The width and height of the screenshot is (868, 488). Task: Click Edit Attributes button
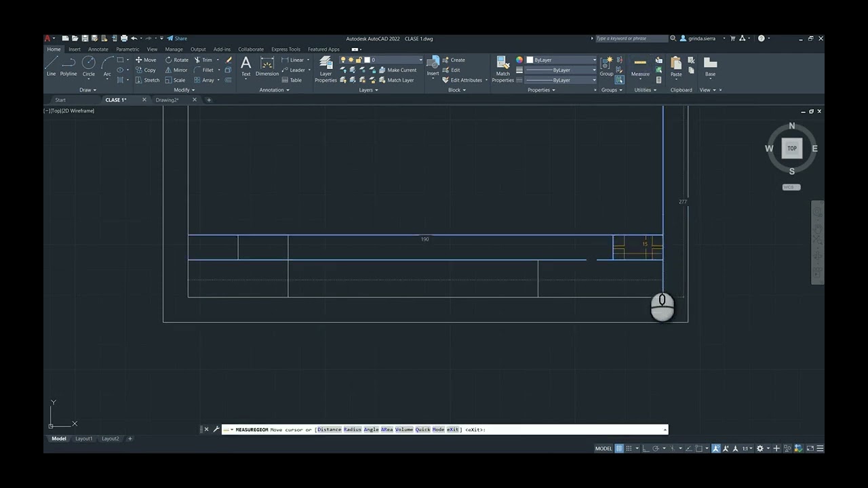tap(462, 80)
